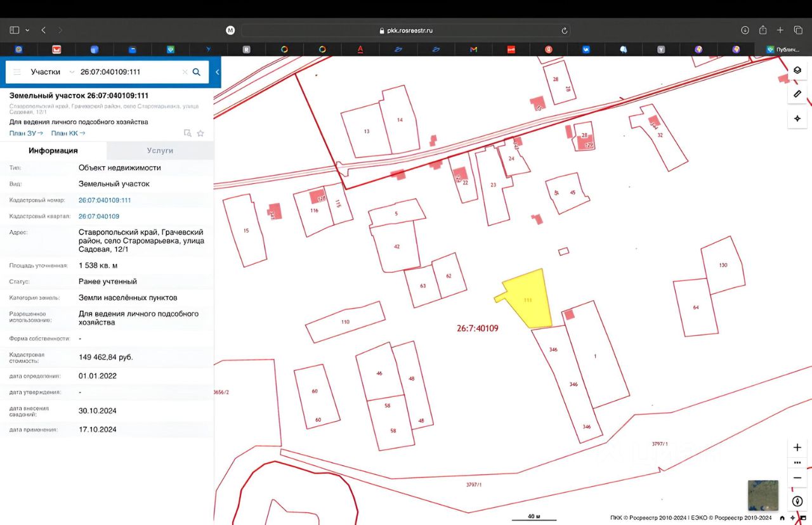Viewport: 812px width, 525px height.
Task: Click the locate-me star map tool
Action: point(797,119)
